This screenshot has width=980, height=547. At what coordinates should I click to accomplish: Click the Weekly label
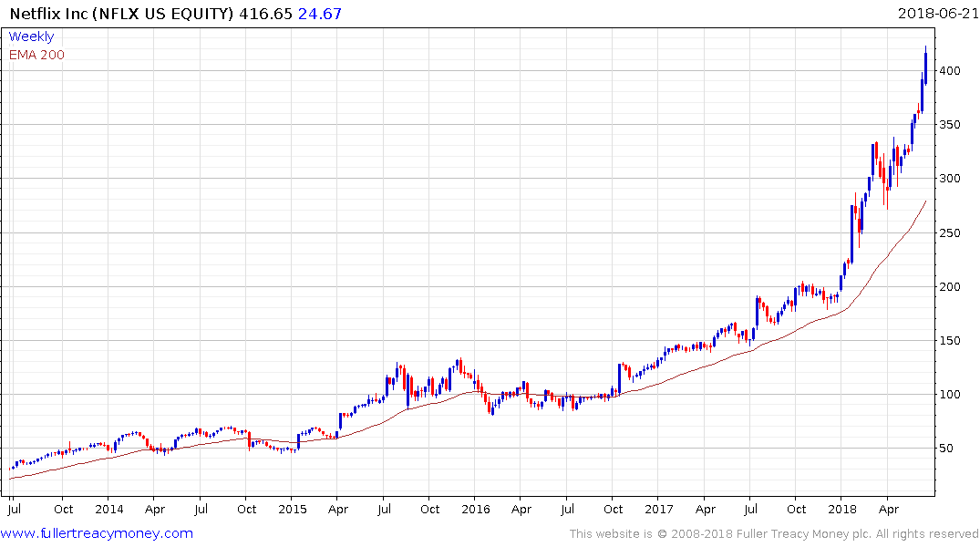[x=31, y=36]
